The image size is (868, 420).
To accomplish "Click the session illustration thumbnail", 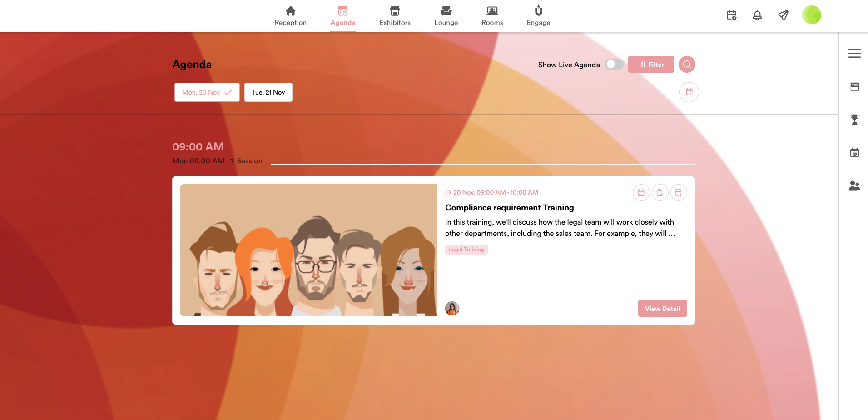I will tap(309, 250).
